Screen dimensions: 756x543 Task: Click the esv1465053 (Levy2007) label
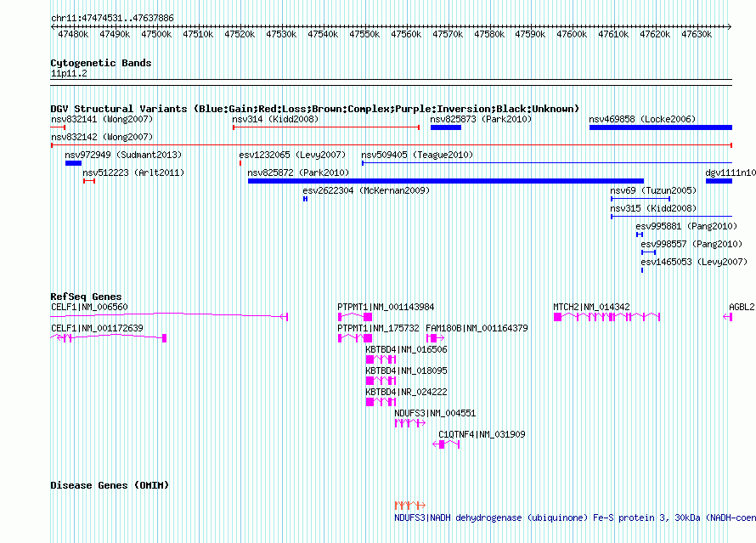tap(694, 262)
